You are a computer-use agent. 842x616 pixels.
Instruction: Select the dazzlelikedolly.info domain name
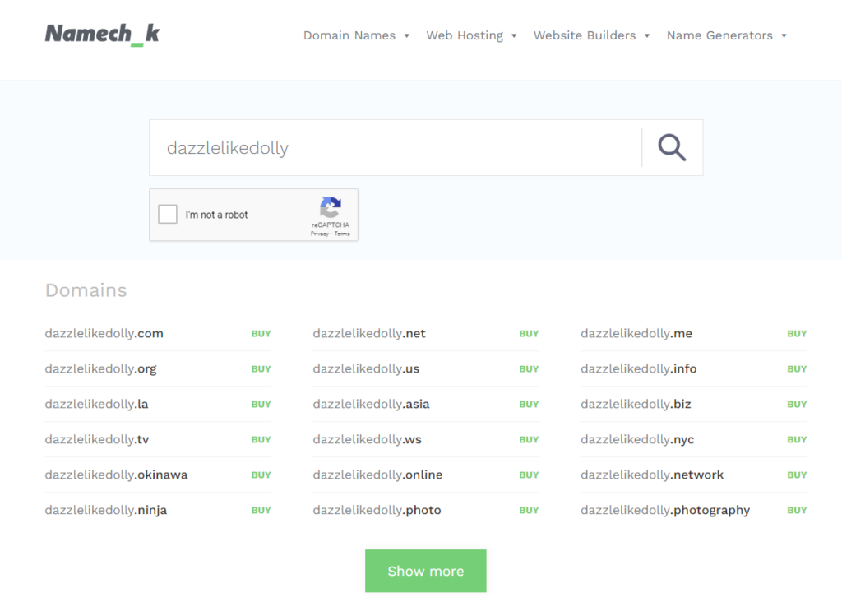click(x=638, y=369)
